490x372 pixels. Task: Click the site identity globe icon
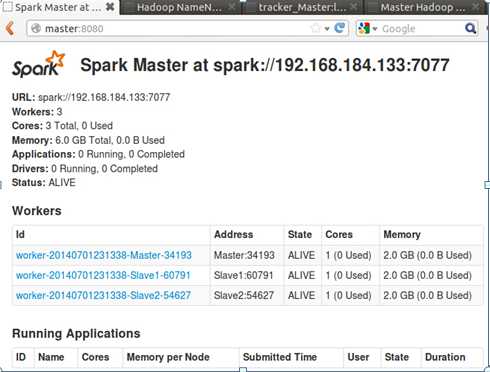pyautogui.click(x=36, y=29)
